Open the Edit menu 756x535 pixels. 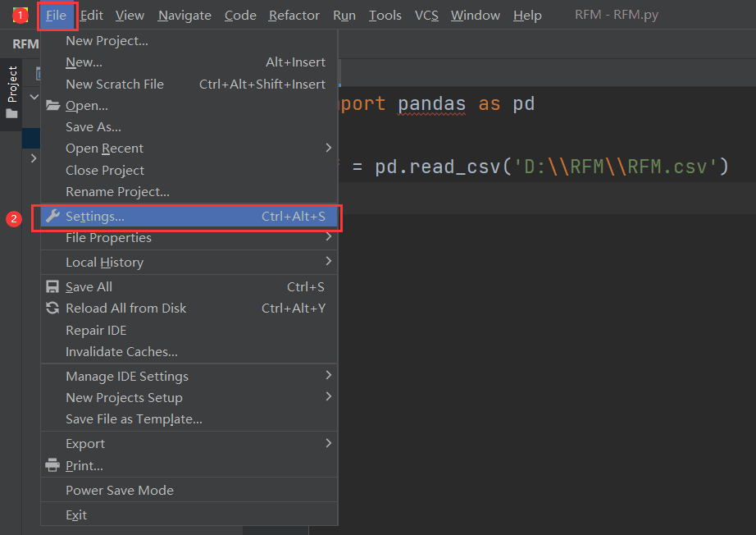(91, 15)
